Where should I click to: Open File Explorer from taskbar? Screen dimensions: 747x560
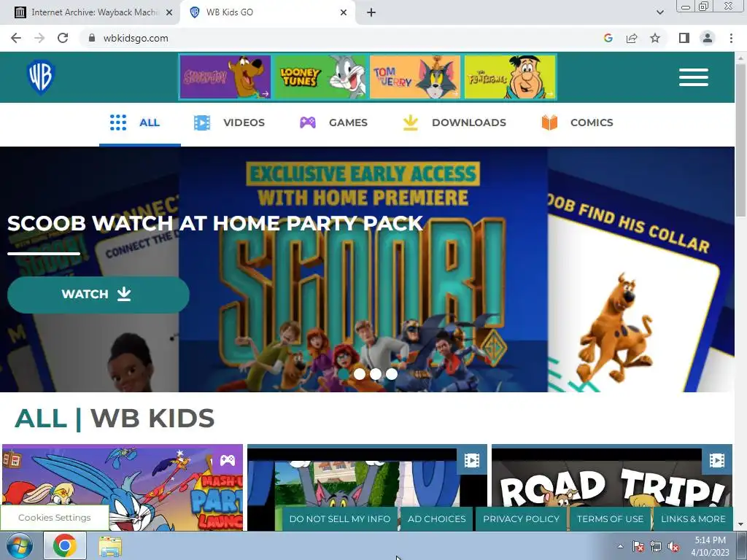pos(110,546)
